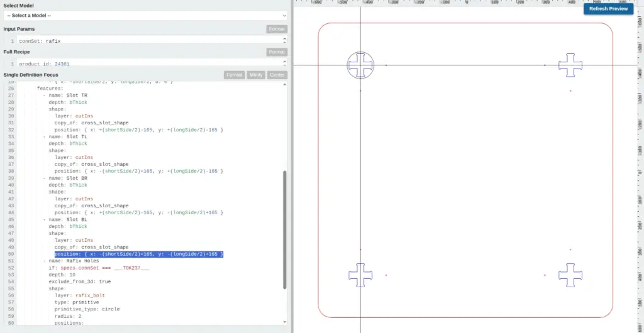Image resolution: width=644 pixels, height=333 pixels.
Task: Click 'Single Definition Focus' heading label
Action: click(x=31, y=75)
